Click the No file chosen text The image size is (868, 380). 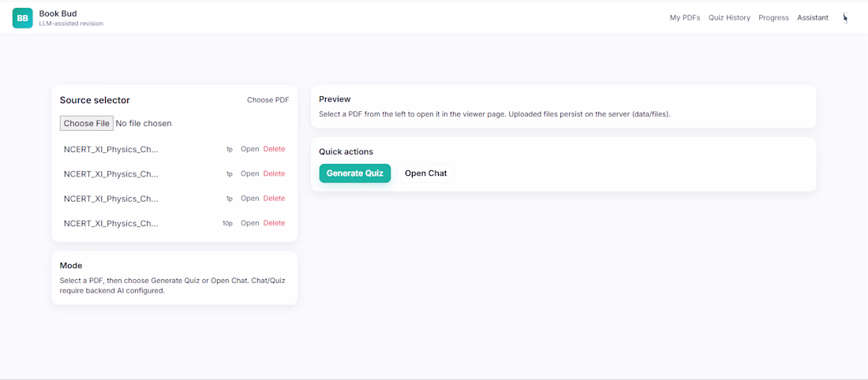tap(144, 123)
